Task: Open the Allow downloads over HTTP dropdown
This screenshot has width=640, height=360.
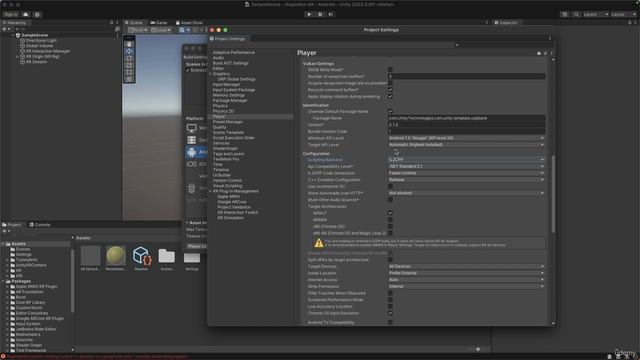Action: (467, 193)
